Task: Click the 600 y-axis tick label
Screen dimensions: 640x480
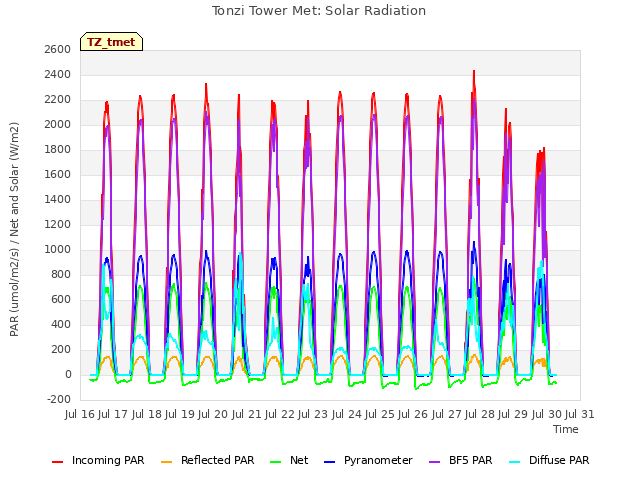Action: pyautogui.click(x=61, y=300)
